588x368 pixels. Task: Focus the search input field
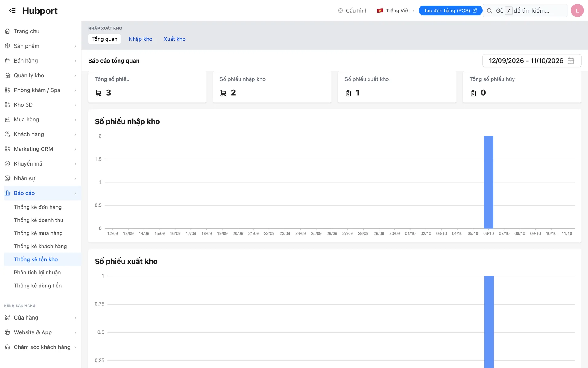coord(525,11)
